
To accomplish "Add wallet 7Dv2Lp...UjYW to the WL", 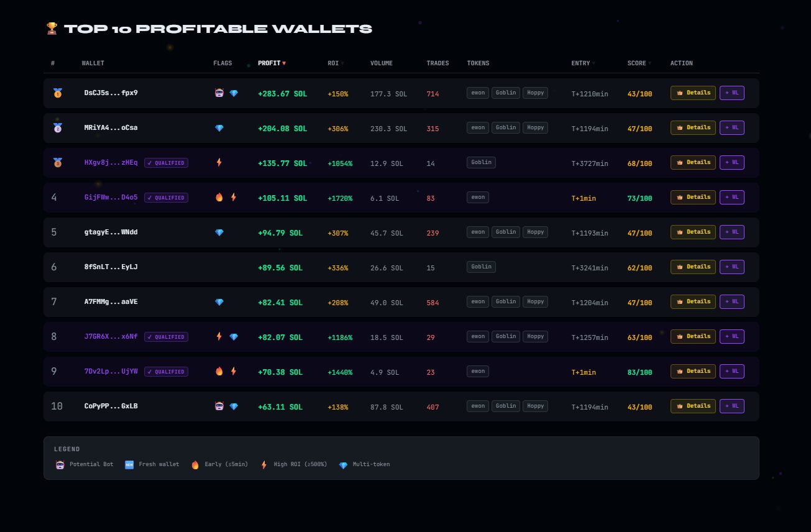I will coord(731,371).
